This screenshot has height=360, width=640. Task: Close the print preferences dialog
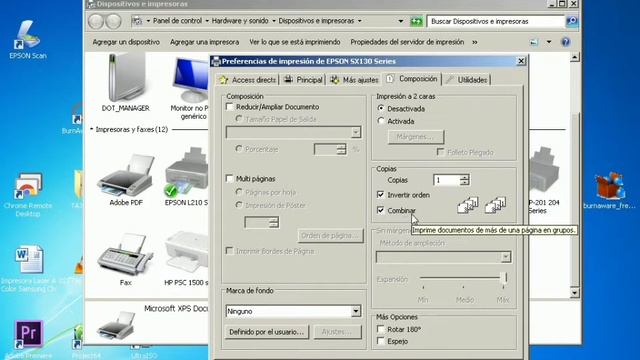521,61
